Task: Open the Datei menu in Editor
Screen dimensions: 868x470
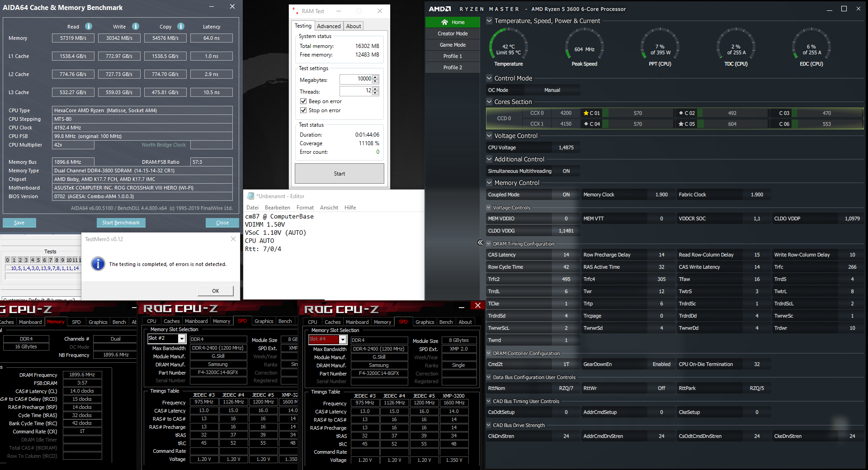Action: [x=252, y=208]
